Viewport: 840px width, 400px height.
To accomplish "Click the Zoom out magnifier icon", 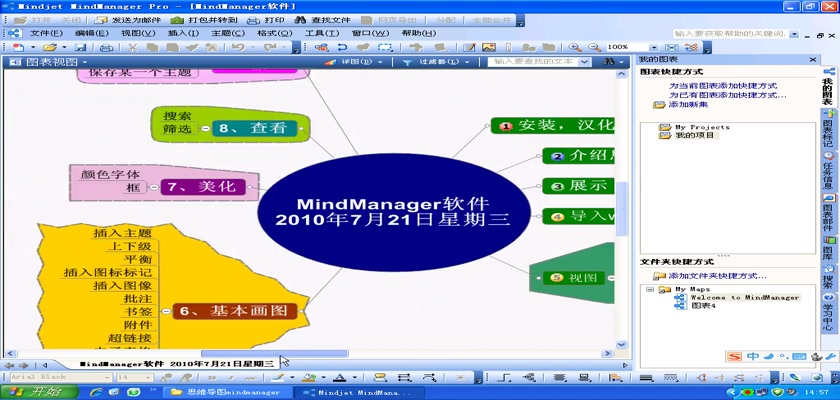I will click(x=594, y=47).
